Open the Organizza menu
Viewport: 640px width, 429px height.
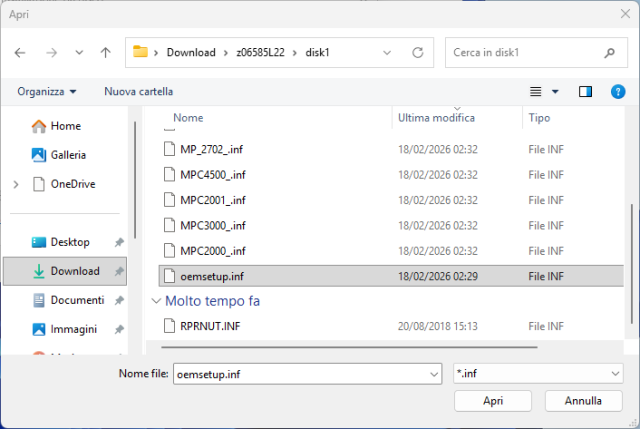(x=47, y=91)
